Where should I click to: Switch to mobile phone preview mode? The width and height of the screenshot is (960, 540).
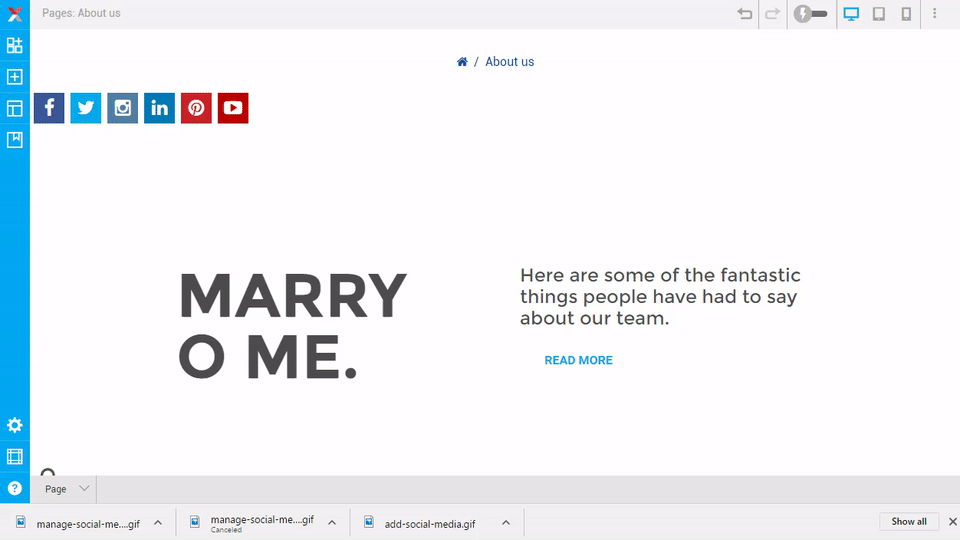[906, 14]
